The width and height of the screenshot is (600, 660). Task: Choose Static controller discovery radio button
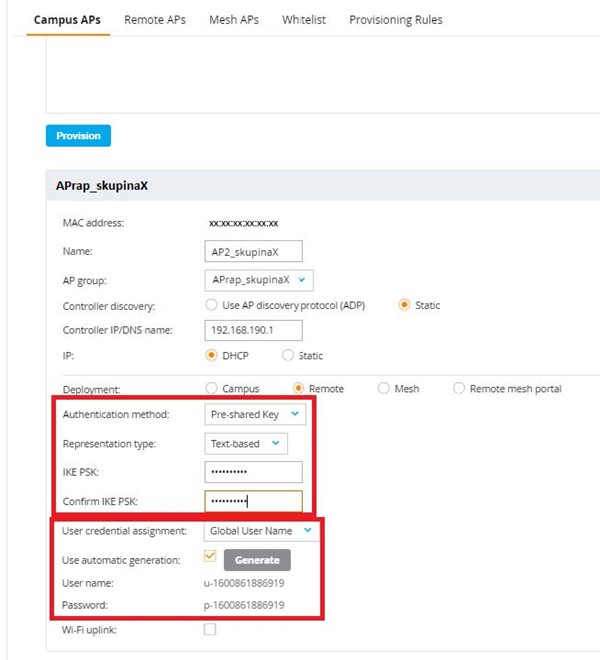(x=404, y=305)
